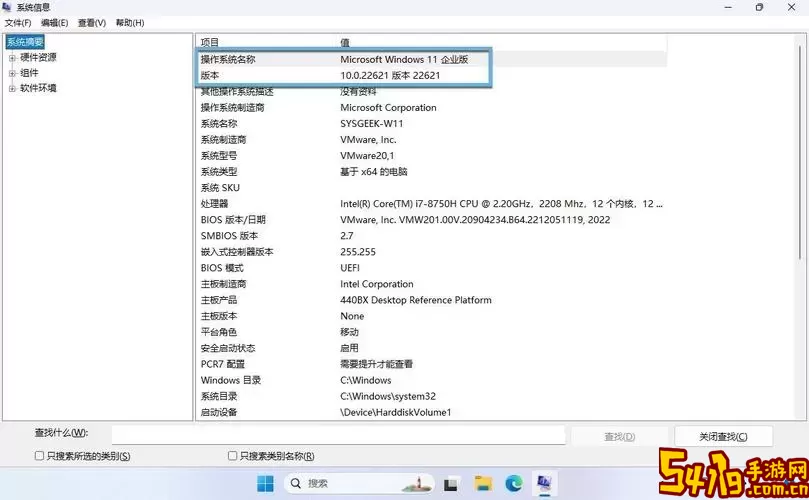Image resolution: width=809 pixels, height=500 pixels.
Task: Click the 项目 column header
Action: click(210, 42)
